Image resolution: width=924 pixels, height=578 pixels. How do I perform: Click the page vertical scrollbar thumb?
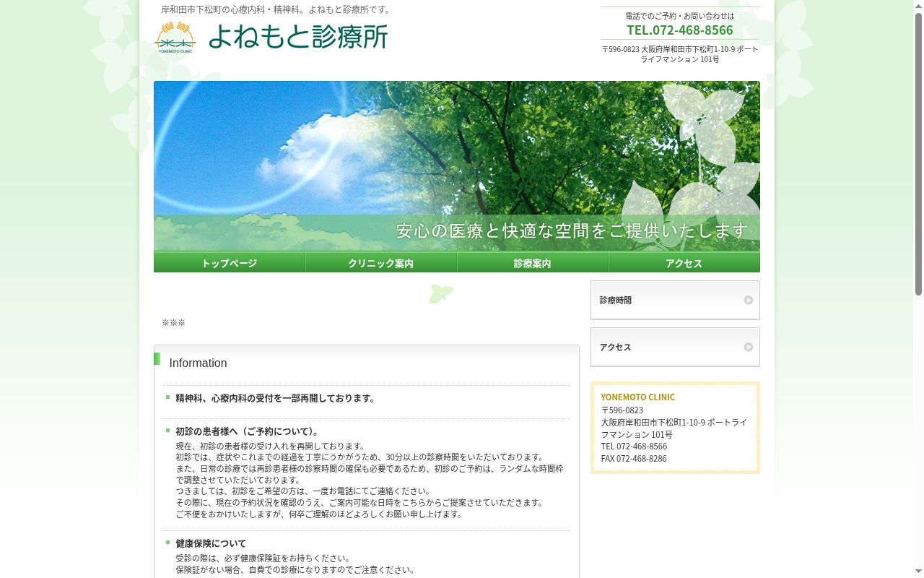(x=918, y=154)
